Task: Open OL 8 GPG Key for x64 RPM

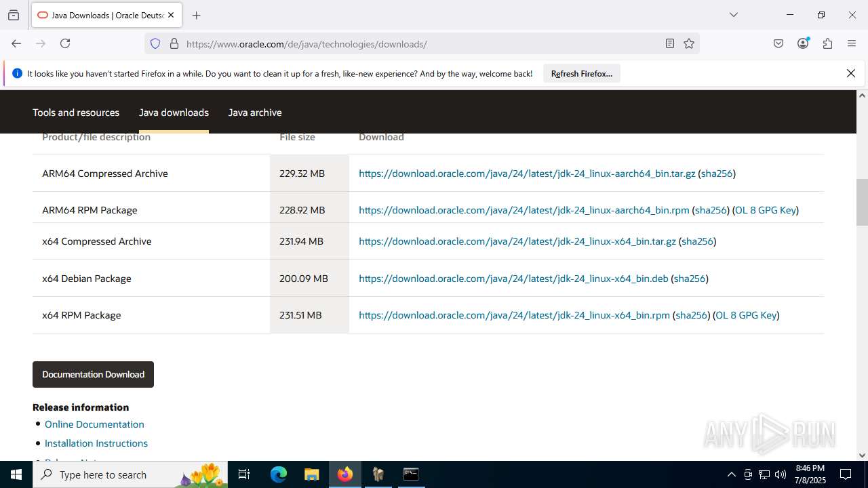Action: 746,315
